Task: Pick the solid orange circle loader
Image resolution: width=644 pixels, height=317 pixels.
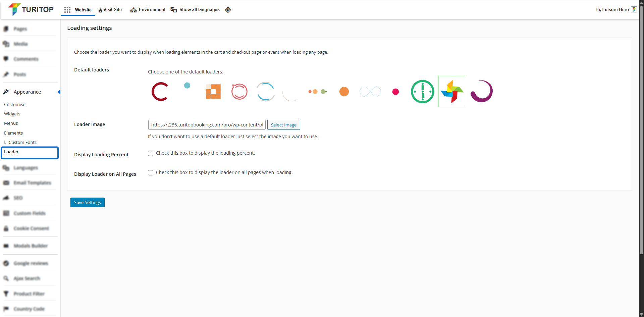Action: [x=344, y=92]
